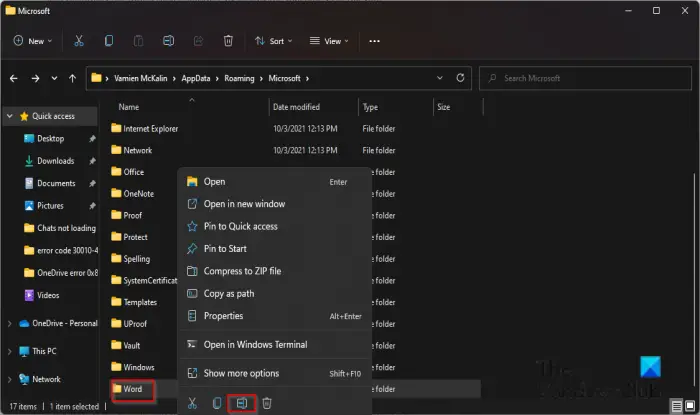Screen dimensions: 700x415
Task: Go forward with the right arrow
Action: coord(35,79)
